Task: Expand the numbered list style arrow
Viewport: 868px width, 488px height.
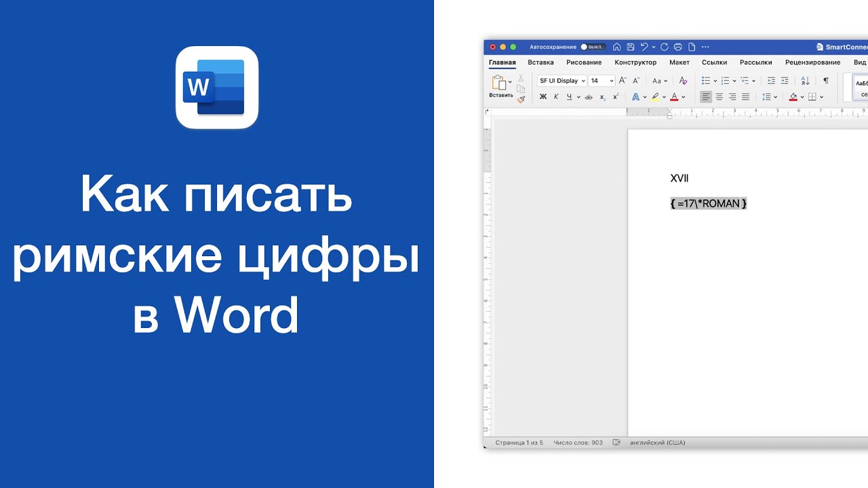Action: [x=734, y=81]
